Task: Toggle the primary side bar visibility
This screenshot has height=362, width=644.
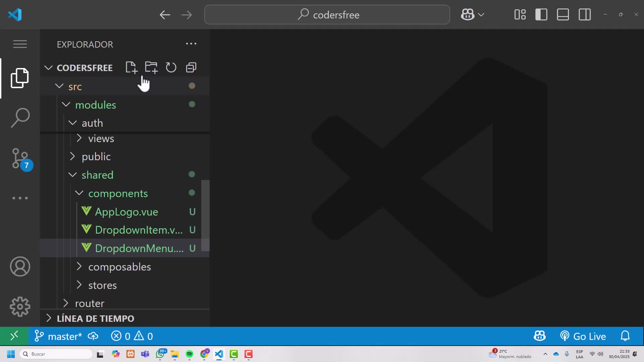Action: (541, 15)
